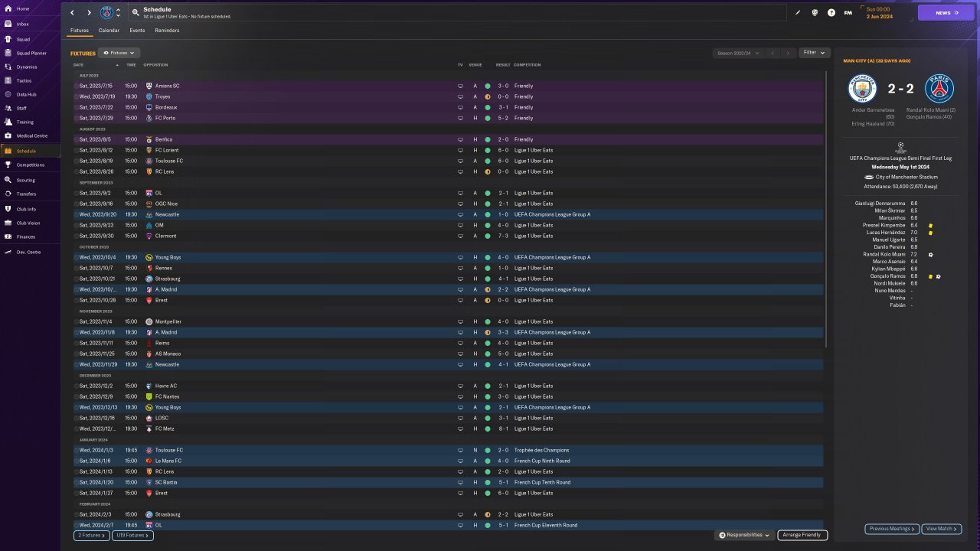Sort fixtures by the Date column header
980x551 pixels.
click(79, 65)
